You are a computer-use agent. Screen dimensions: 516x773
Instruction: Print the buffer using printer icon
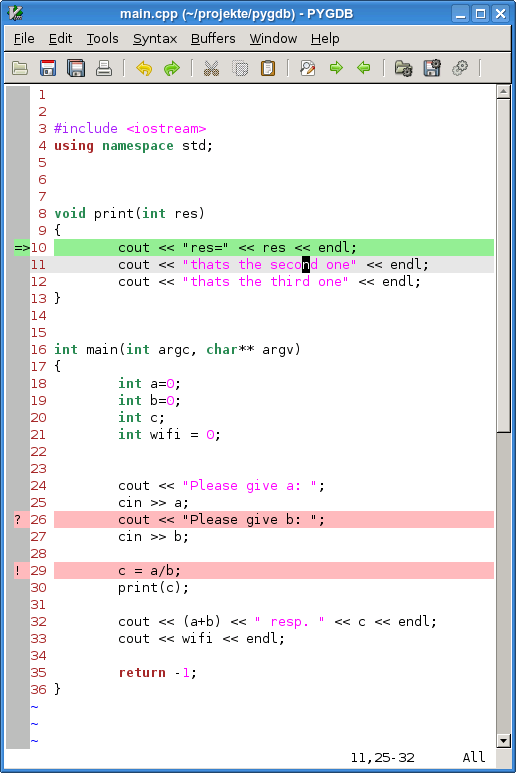click(104, 68)
